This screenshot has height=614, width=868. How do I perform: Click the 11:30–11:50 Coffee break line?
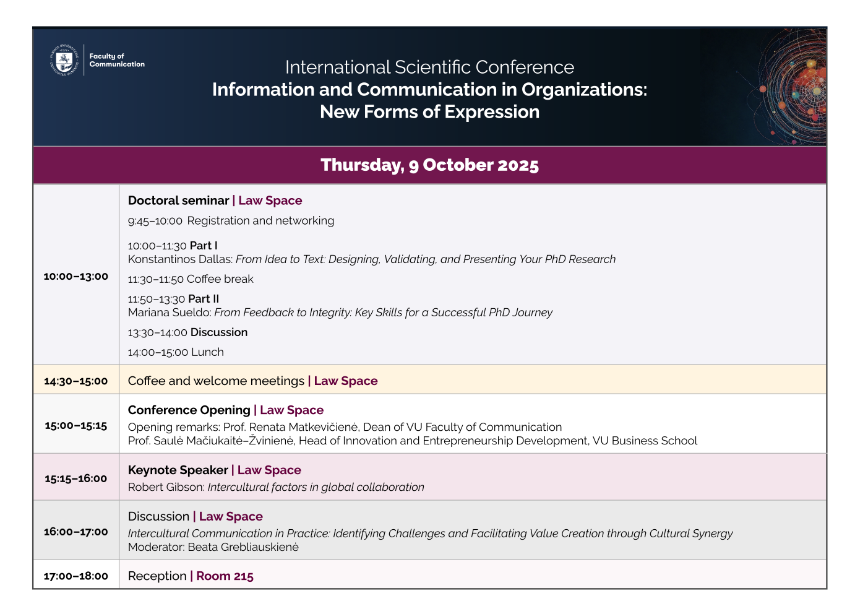(191, 279)
